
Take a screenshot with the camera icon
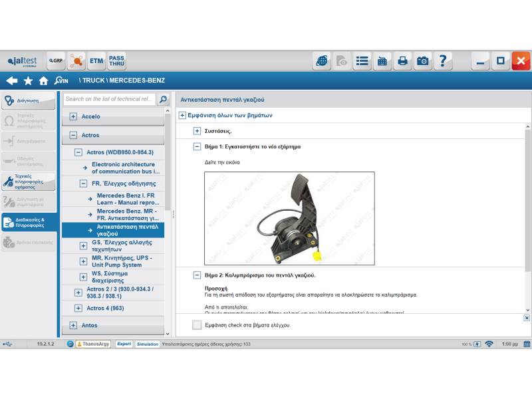coord(423,61)
